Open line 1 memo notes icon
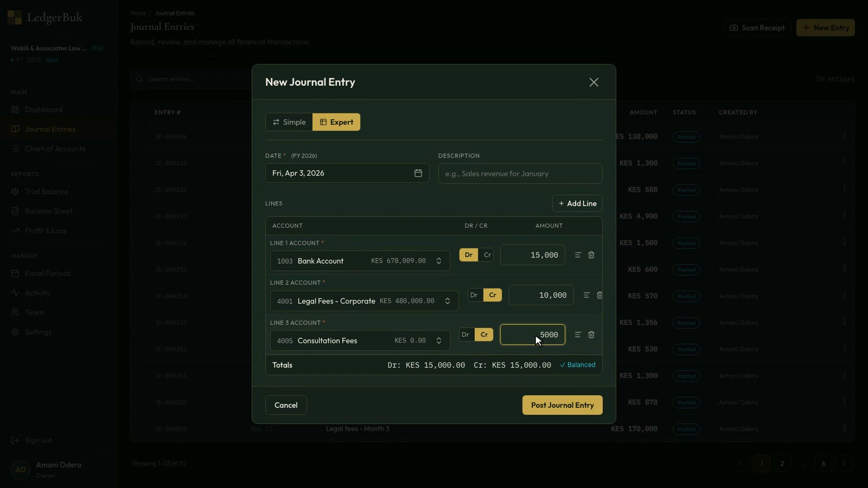Image resolution: width=868 pixels, height=488 pixels. pyautogui.click(x=578, y=255)
